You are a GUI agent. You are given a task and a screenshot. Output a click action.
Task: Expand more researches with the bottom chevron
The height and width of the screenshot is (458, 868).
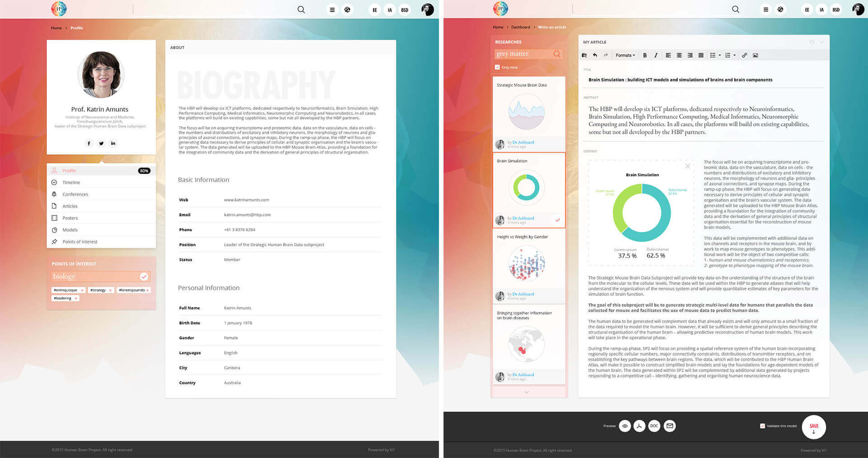[x=526, y=392]
